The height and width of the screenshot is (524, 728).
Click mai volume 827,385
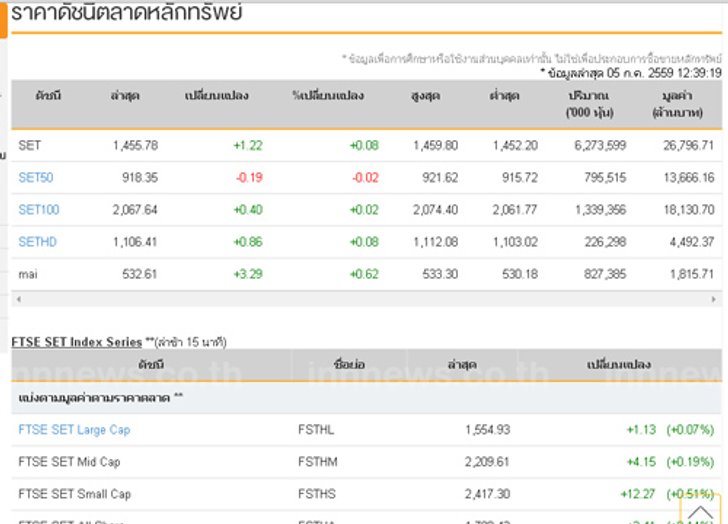(x=605, y=274)
